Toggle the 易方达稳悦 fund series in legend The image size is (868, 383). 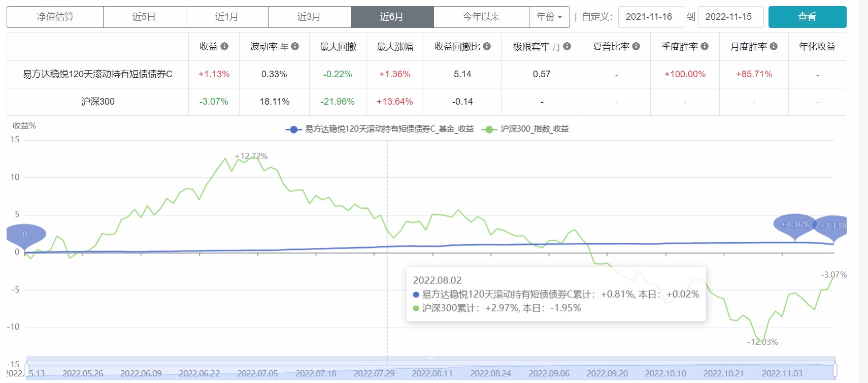click(379, 129)
